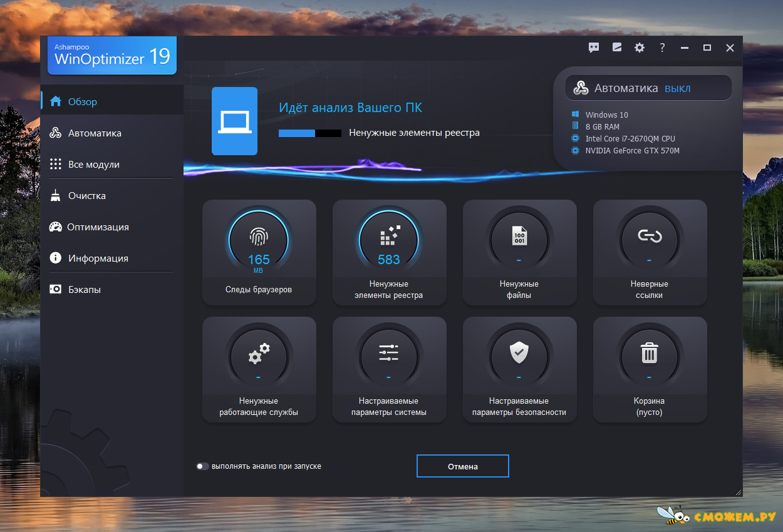
Task: Click the system parameters sliders icon
Action: tap(389, 353)
